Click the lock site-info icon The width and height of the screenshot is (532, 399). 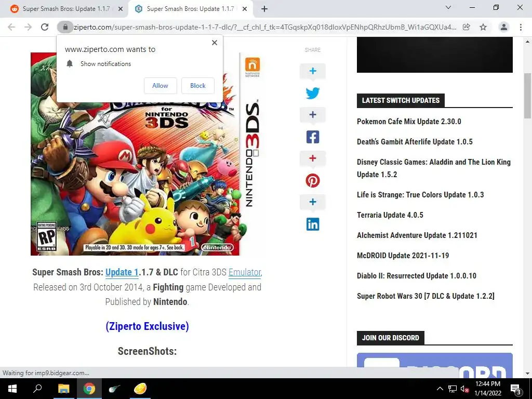click(65, 27)
